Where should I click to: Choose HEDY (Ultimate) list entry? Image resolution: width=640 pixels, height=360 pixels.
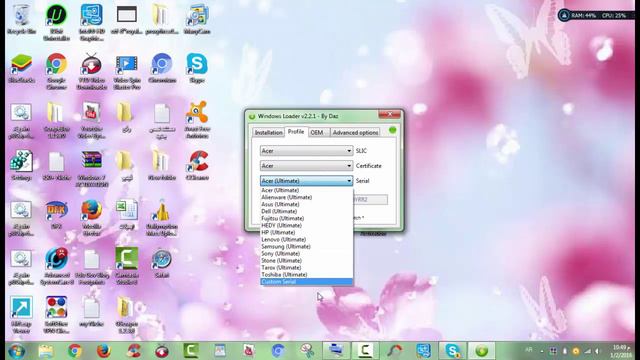pos(306,225)
